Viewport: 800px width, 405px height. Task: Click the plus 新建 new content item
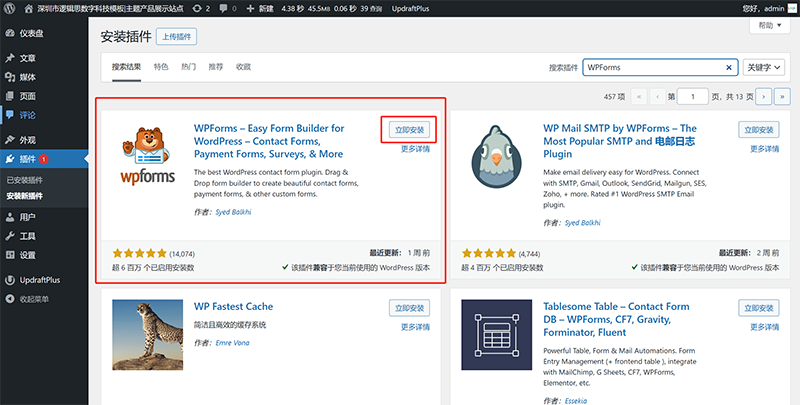(x=260, y=9)
